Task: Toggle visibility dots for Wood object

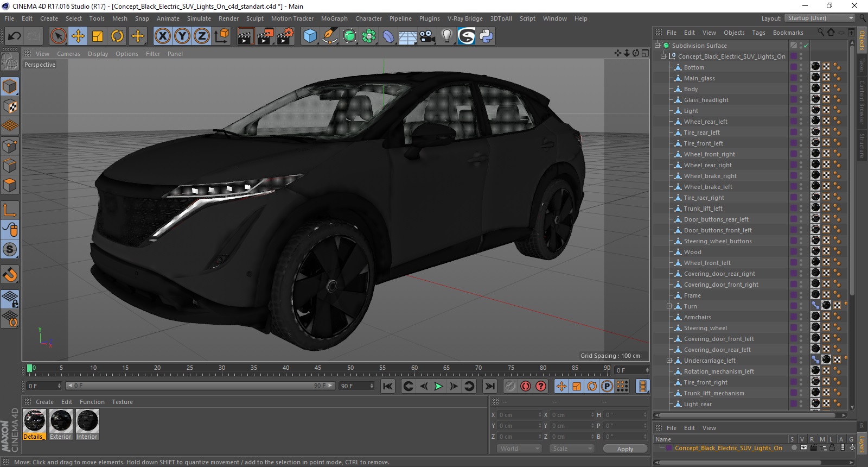Action: [x=801, y=252]
